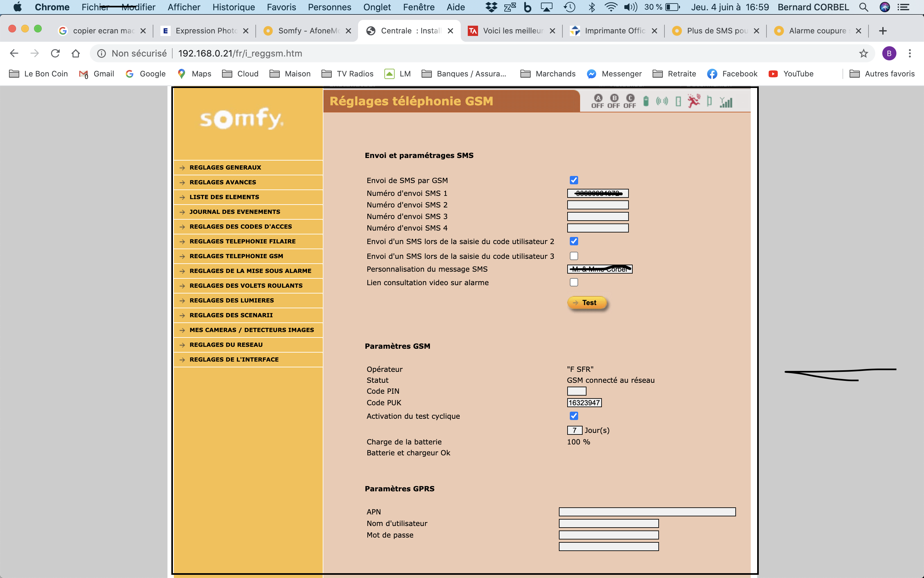Open the home page via the house icon

point(76,54)
